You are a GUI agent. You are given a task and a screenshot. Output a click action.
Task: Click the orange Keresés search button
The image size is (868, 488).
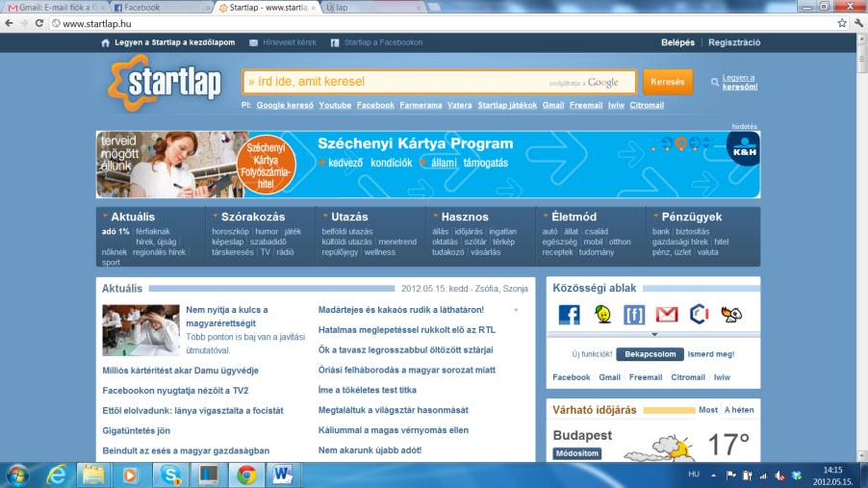point(668,82)
